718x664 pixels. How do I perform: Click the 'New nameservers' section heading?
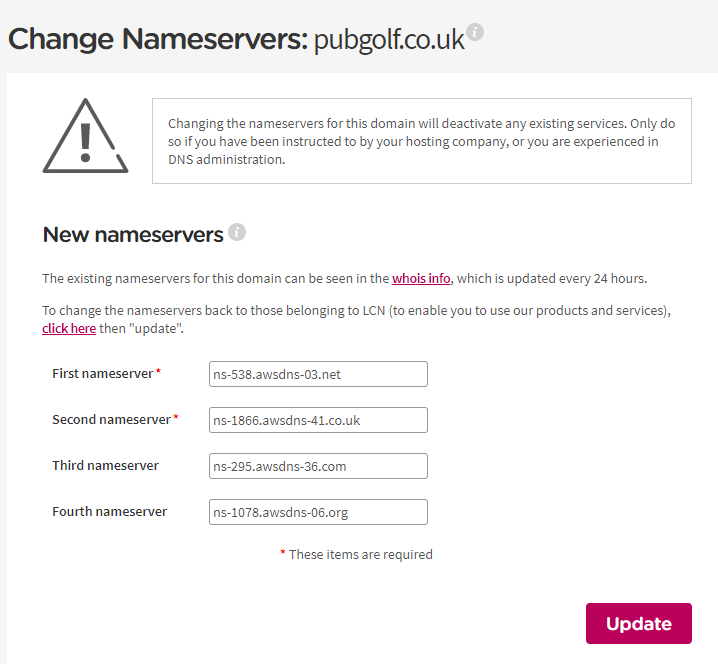pyautogui.click(x=133, y=234)
